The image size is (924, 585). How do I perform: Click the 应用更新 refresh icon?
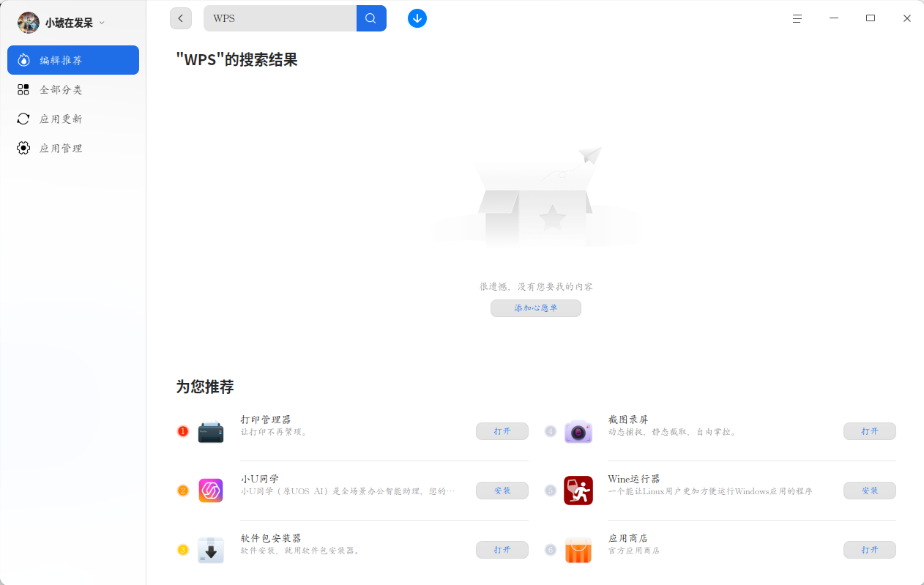pos(23,119)
